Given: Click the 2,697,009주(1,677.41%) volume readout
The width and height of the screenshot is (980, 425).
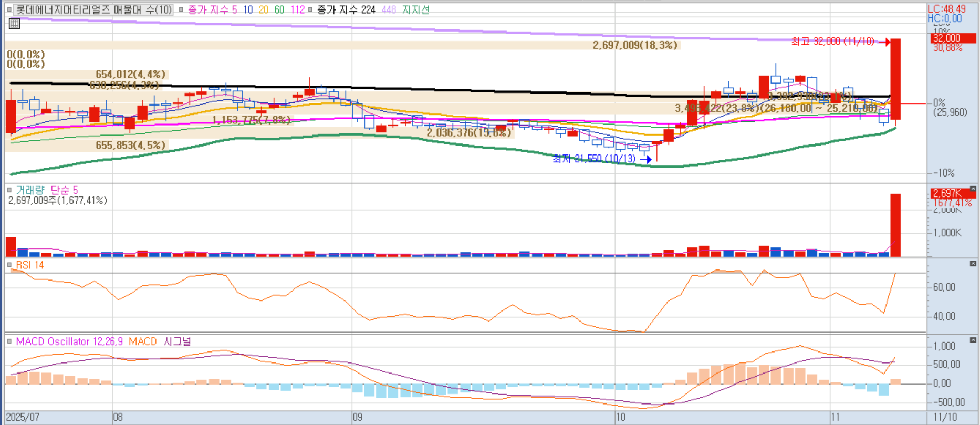Looking at the screenshot, I should (x=58, y=200).
